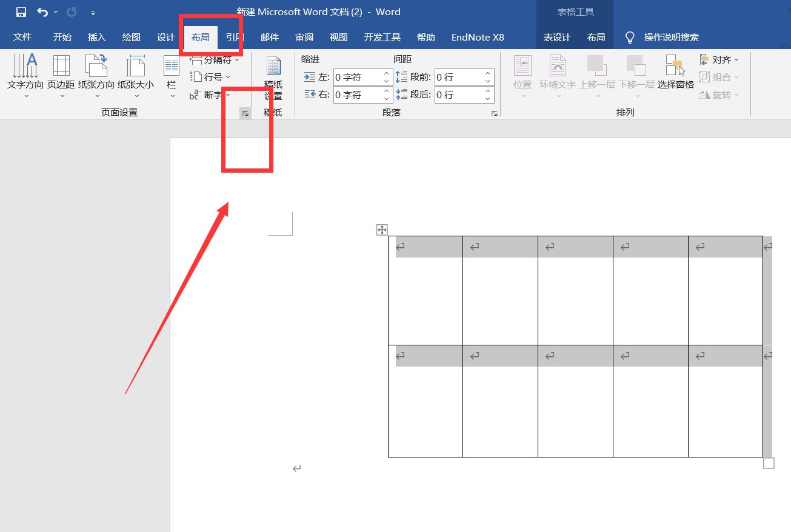Open the EndNote X8 tab
Image resolution: width=791 pixels, height=532 pixels.
(478, 37)
